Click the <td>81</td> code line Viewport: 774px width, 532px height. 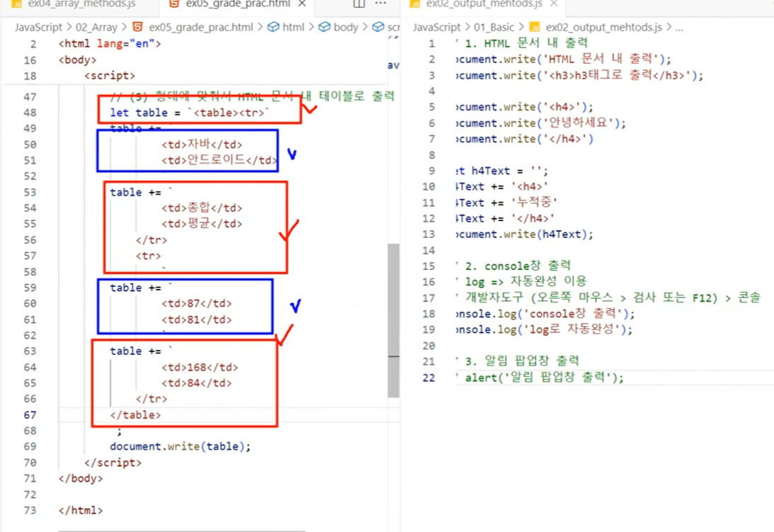tap(196, 319)
